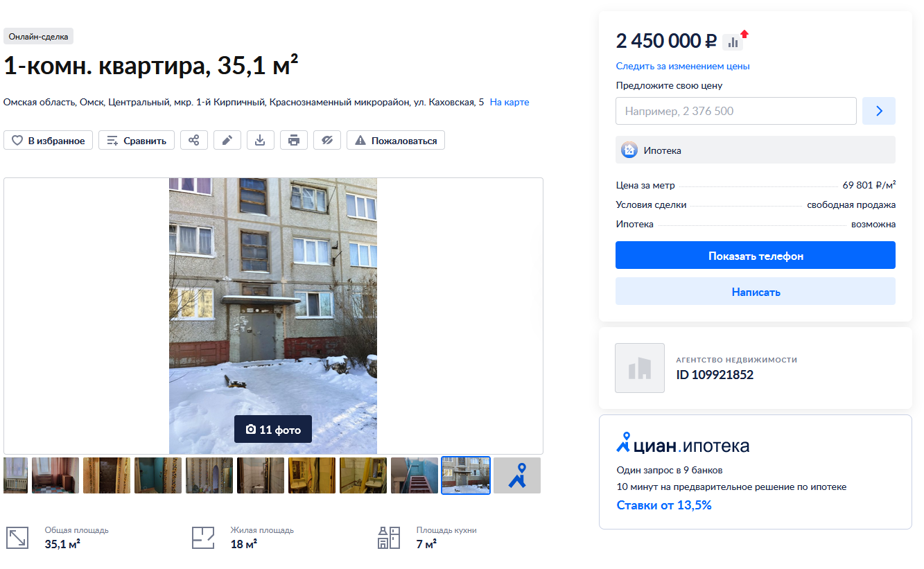Add listing to favorites (В избранное)
This screenshot has height=569, width=924.
click(49, 141)
